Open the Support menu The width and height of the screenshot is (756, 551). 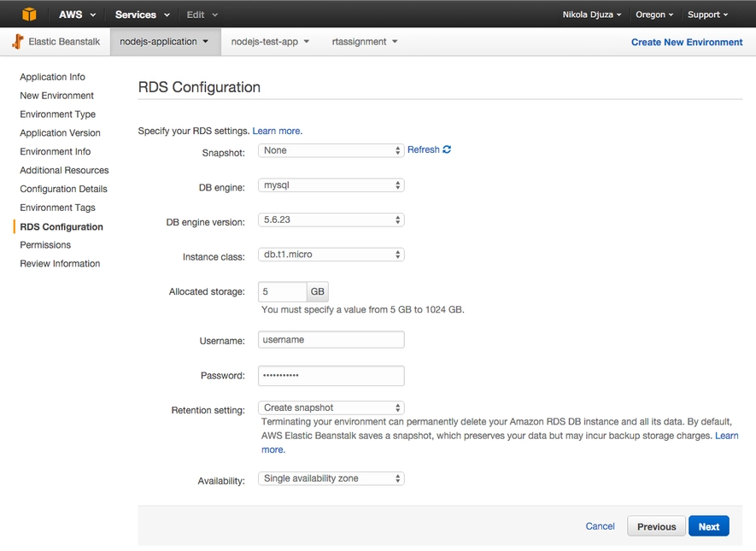click(708, 15)
